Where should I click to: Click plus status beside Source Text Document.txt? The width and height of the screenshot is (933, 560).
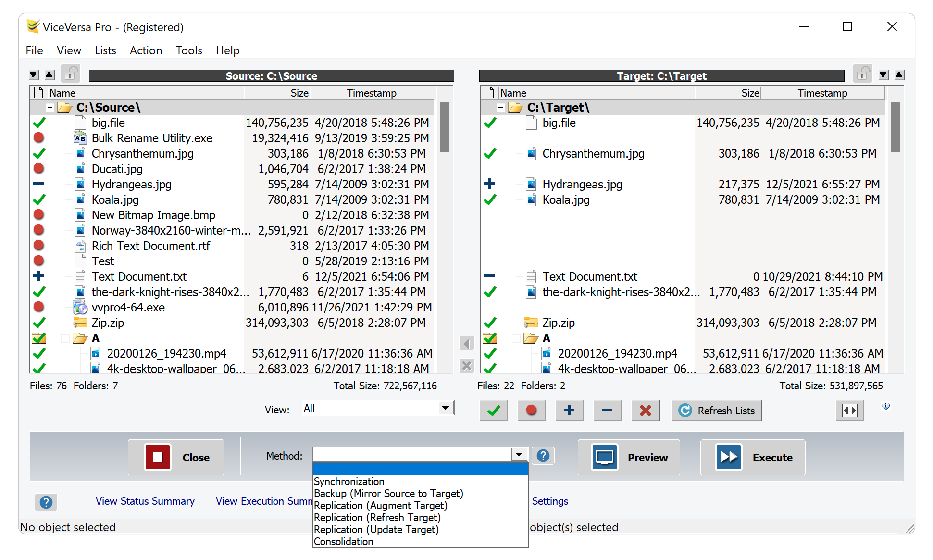pyautogui.click(x=39, y=276)
